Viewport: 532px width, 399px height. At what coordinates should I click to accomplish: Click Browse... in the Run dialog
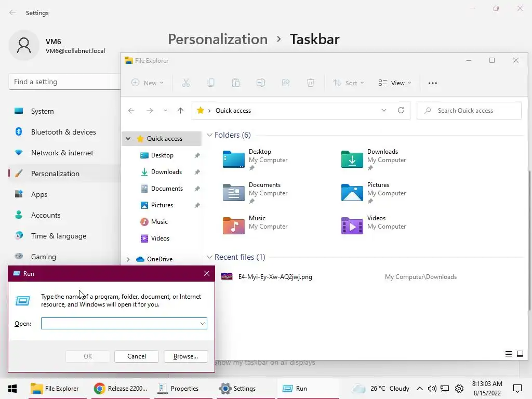tap(185, 356)
